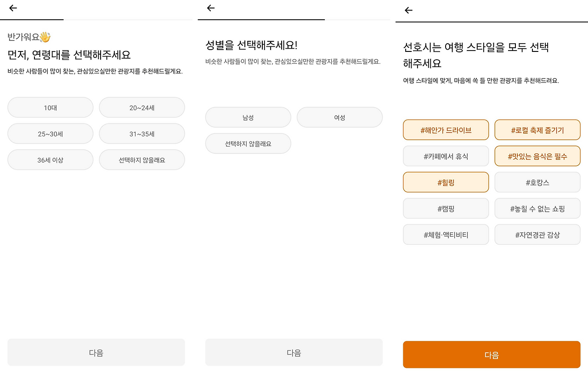588x372 pixels.
Task: Unselect the #맛있는 음식은 필수 tag
Action: (537, 156)
